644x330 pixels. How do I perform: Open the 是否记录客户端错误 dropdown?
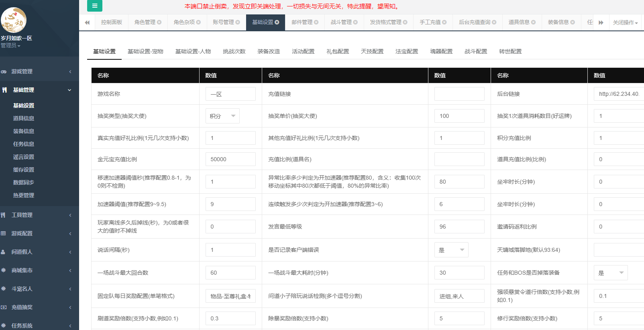coord(451,250)
